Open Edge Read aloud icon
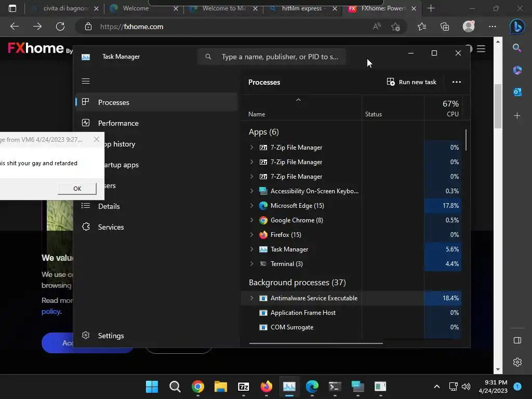The width and height of the screenshot is (532, 399). 377,26
